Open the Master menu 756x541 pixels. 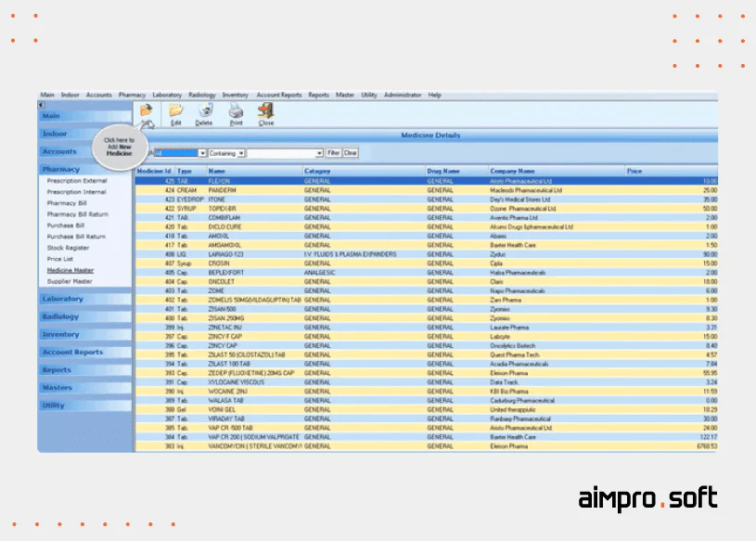345,95
